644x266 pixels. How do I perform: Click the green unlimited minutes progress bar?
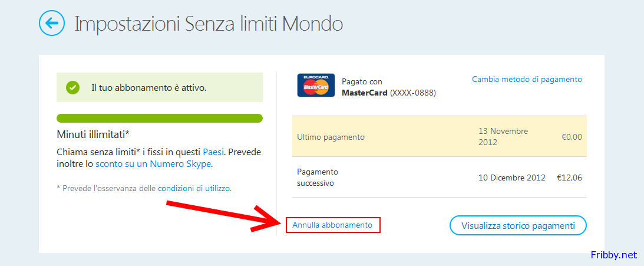point(160,118)
